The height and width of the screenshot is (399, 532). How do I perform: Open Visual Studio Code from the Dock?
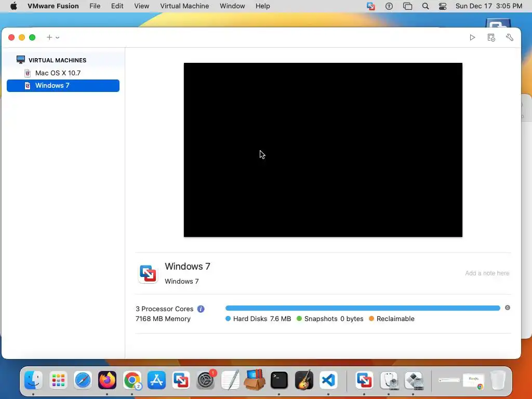(x=328, y=380)
